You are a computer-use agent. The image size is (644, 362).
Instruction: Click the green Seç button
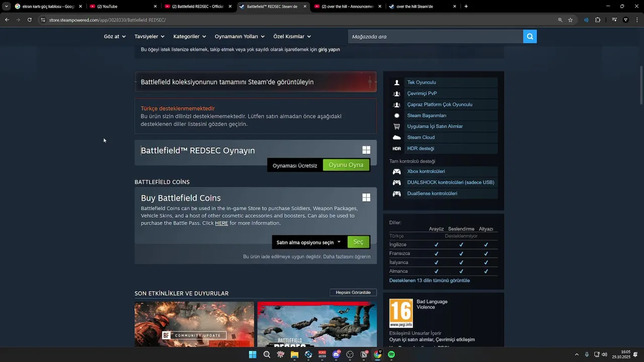(358, 242)
